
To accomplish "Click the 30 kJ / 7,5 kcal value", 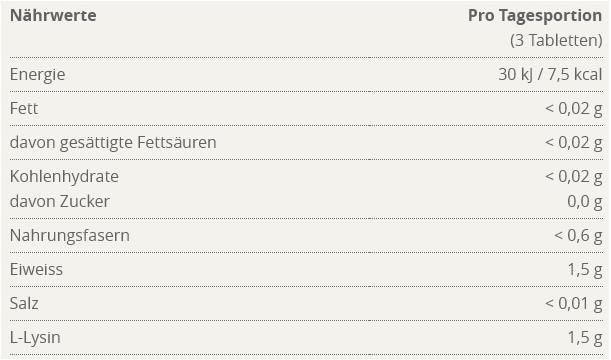I will point(550,74).
